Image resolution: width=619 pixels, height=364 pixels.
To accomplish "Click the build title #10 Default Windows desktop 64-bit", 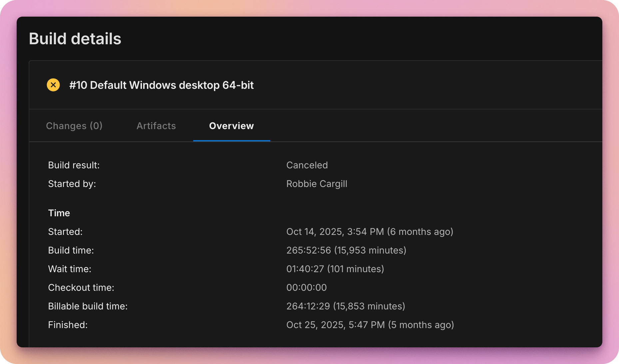I will click(161, 85).
